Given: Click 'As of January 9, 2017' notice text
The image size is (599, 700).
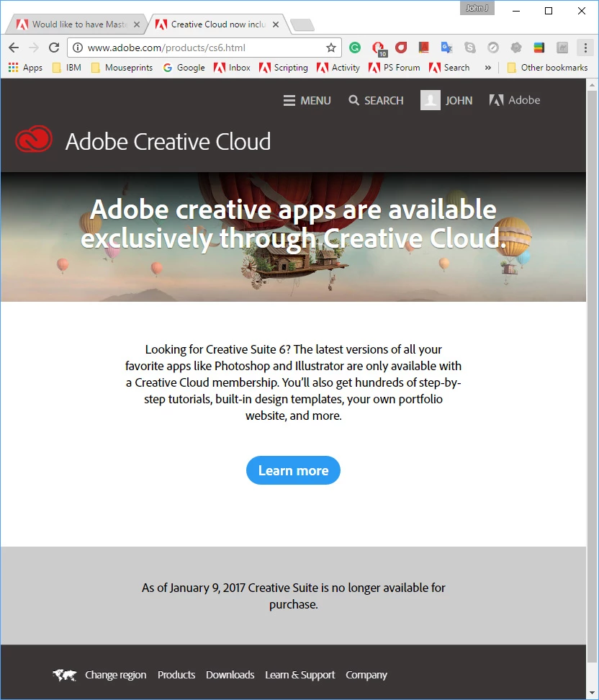Looking at the screenshot, I should (293, 596).
